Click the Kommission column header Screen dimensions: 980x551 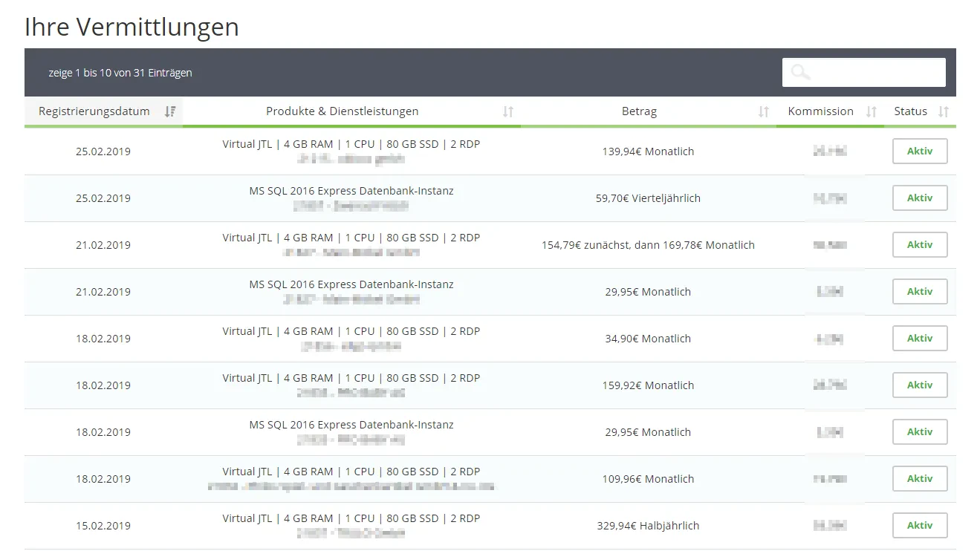point(831,111)
